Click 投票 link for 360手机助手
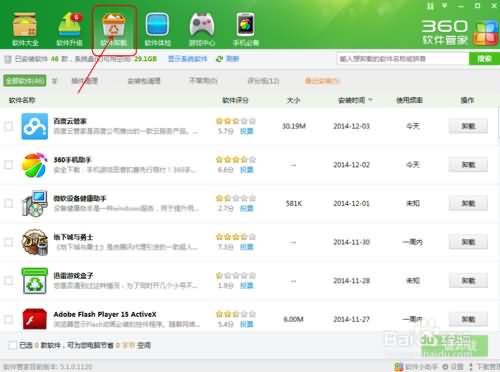 247,170
